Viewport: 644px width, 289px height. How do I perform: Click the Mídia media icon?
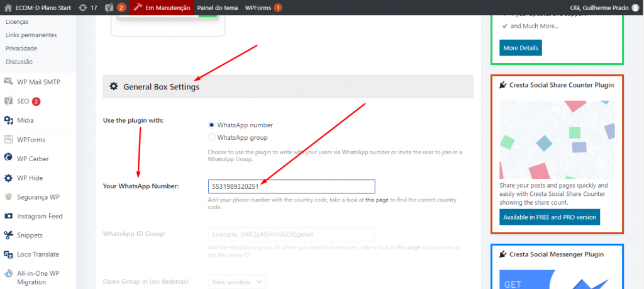[9, 120]
